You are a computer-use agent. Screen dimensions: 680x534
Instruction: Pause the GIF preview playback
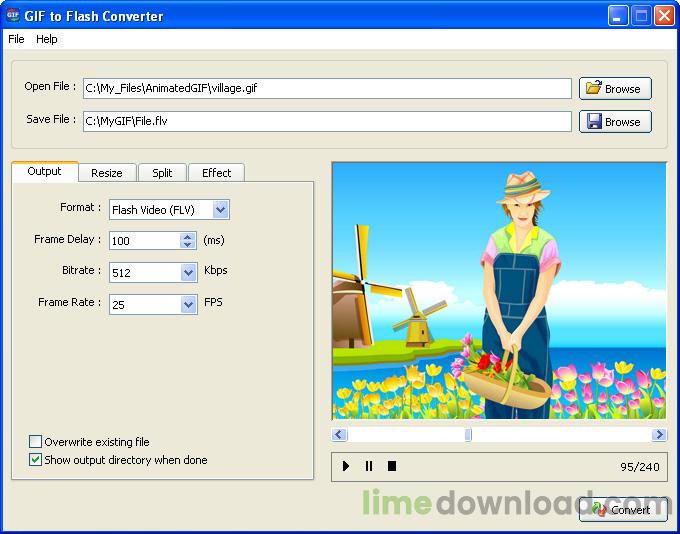pyautogui.click(x=369, y=466)
